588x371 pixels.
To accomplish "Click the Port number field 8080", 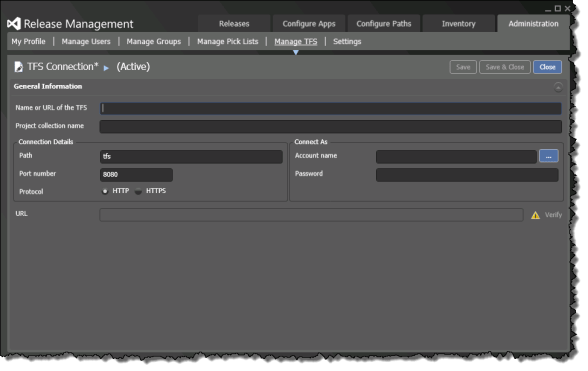I will (x=136, y=174).
